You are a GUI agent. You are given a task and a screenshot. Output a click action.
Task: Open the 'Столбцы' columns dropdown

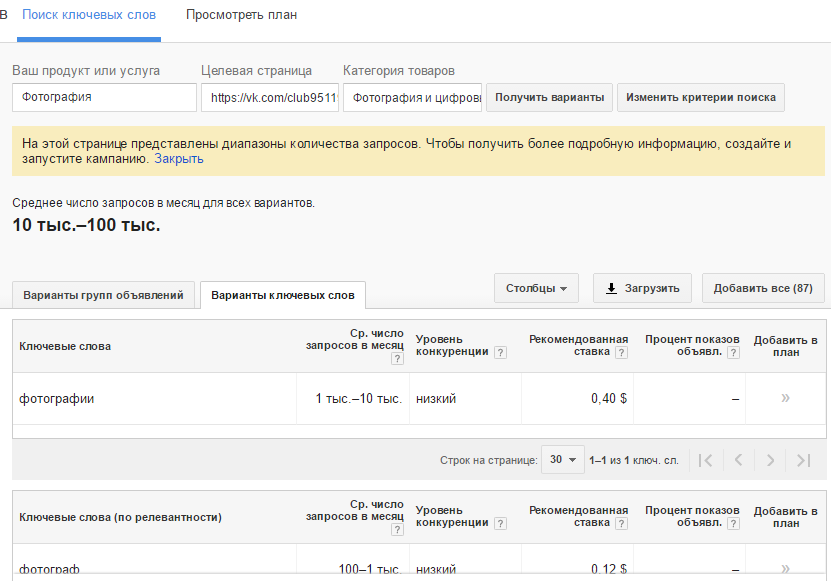(x=536, y=288)
